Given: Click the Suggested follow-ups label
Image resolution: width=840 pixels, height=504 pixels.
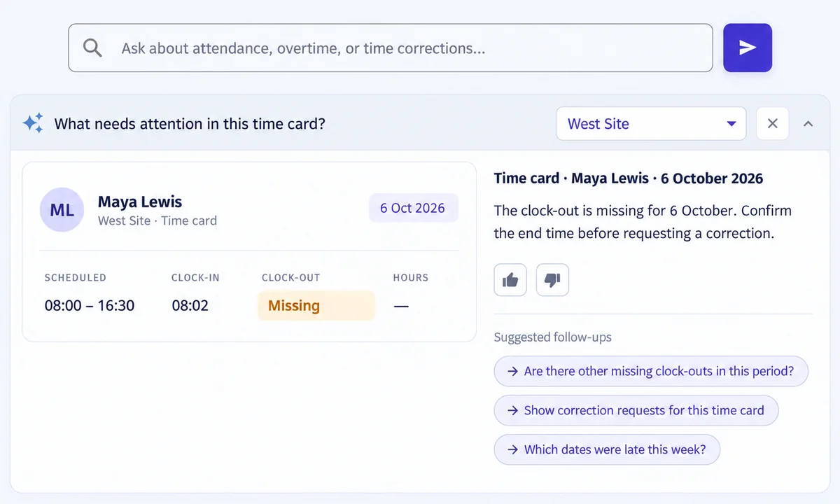Looking at the screenshot, I should coord(553,337).
